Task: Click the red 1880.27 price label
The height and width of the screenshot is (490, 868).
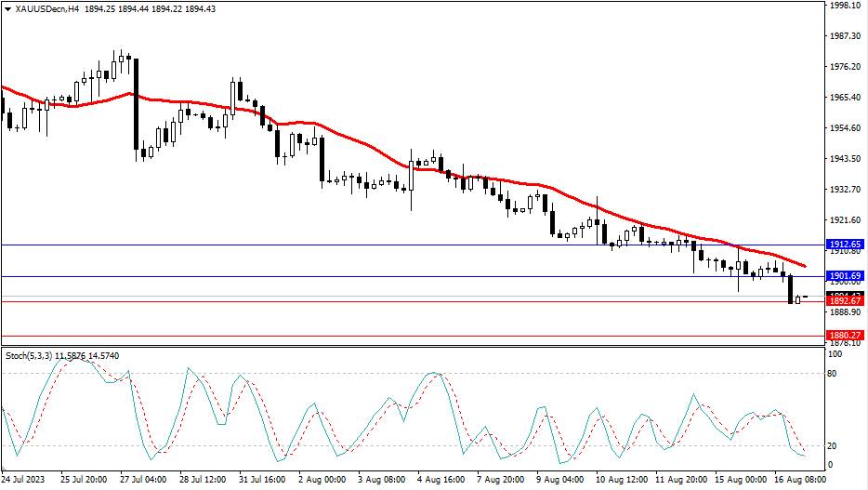Action: coord(845,336)
